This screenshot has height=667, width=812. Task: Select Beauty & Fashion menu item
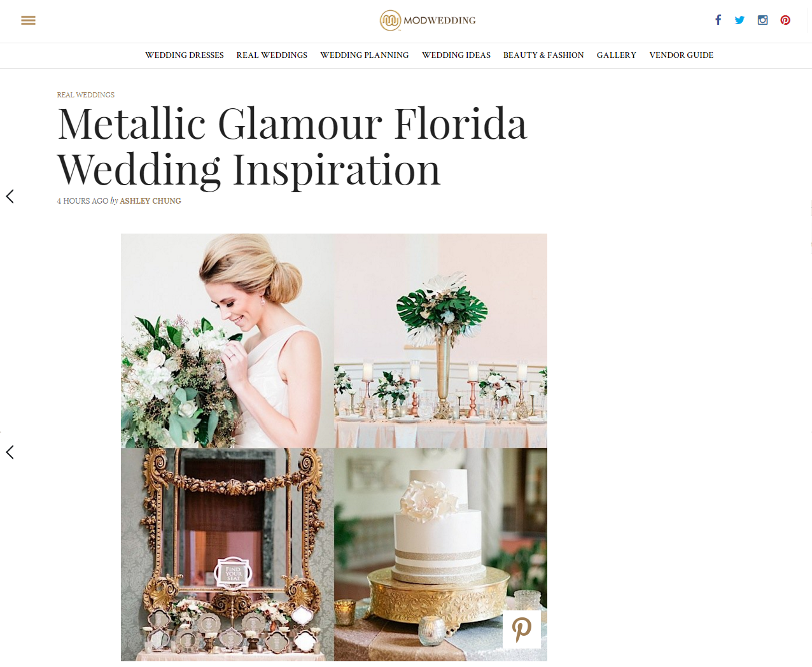tap(543, 55)
